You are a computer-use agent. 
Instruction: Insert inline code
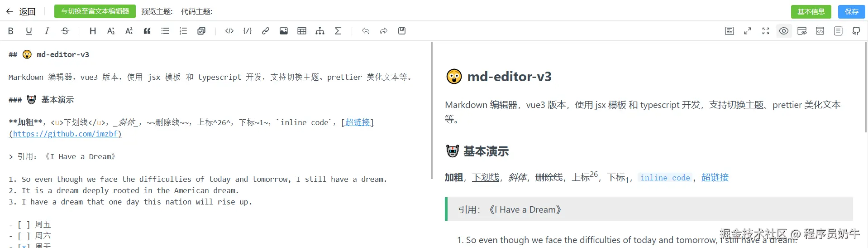point(229,31)
